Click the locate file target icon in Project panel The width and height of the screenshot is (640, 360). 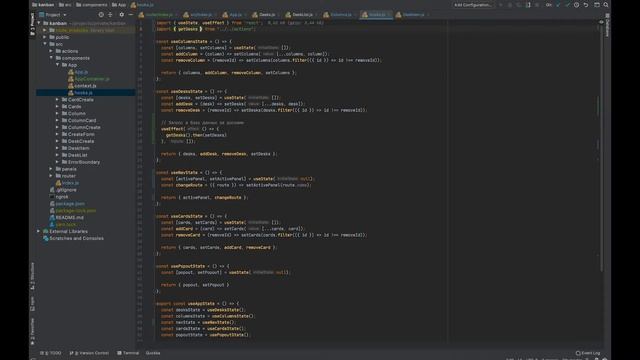pyautogui.click(x=101, y=15)
